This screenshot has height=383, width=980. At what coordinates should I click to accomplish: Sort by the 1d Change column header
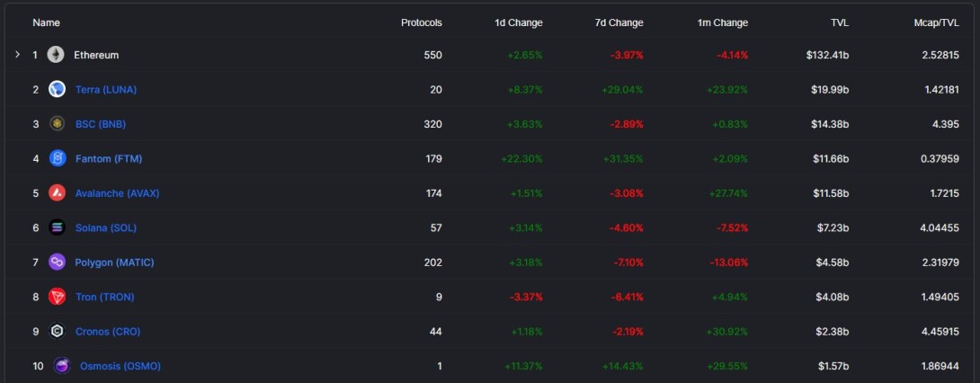point(517,22)
